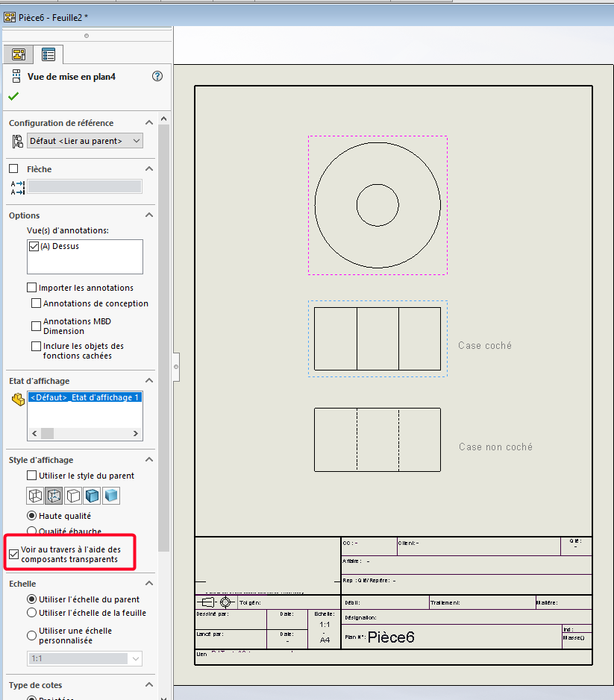Collapse the Echelle section
Image resolution: width=614 pixels, height=700 pixels.
coord(149,584)
